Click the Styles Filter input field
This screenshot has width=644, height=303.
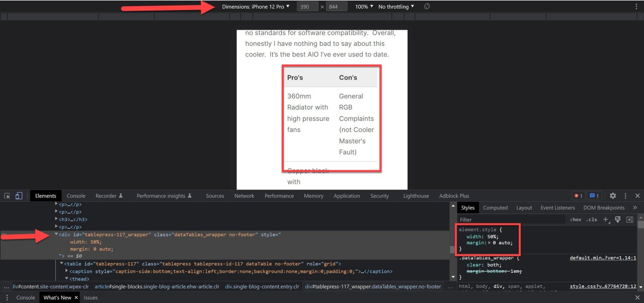[x=511, y=219]
